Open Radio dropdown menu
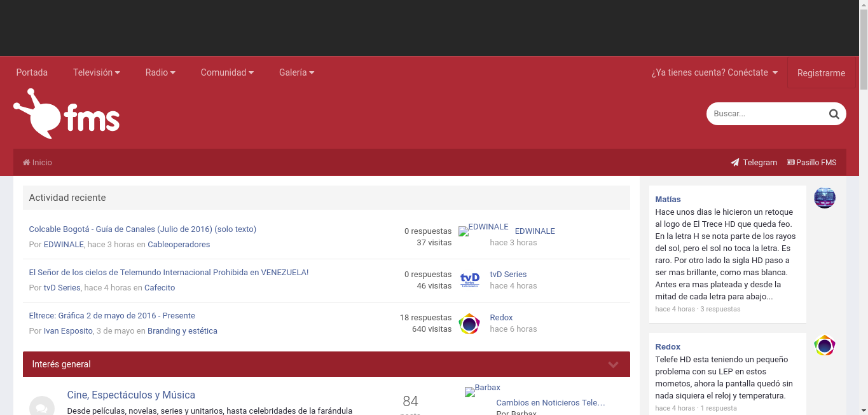 [160, 72]
